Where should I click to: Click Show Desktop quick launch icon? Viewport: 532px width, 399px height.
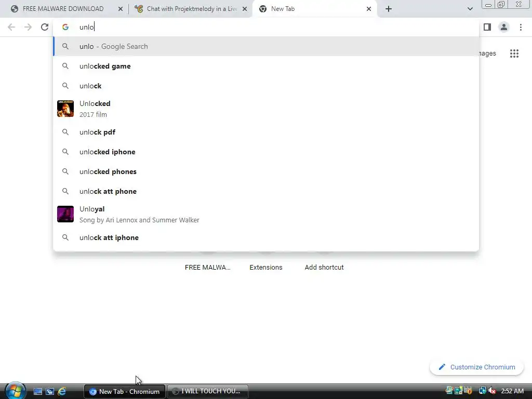37,391
